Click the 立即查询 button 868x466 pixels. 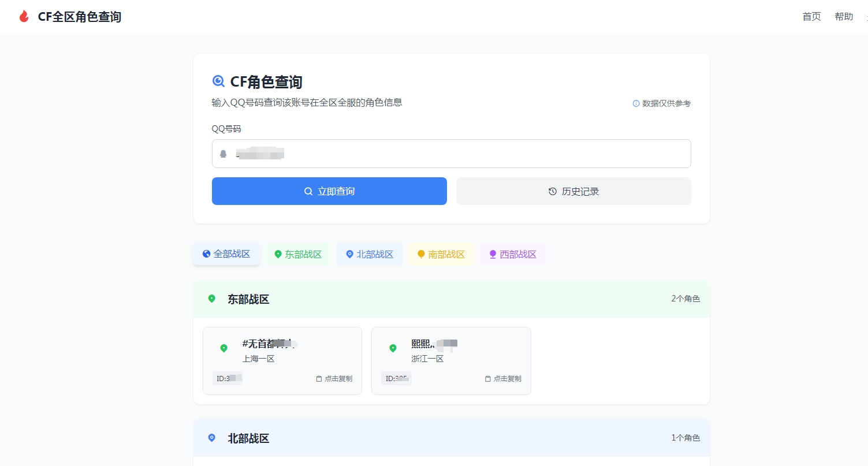tap(329, 191)
